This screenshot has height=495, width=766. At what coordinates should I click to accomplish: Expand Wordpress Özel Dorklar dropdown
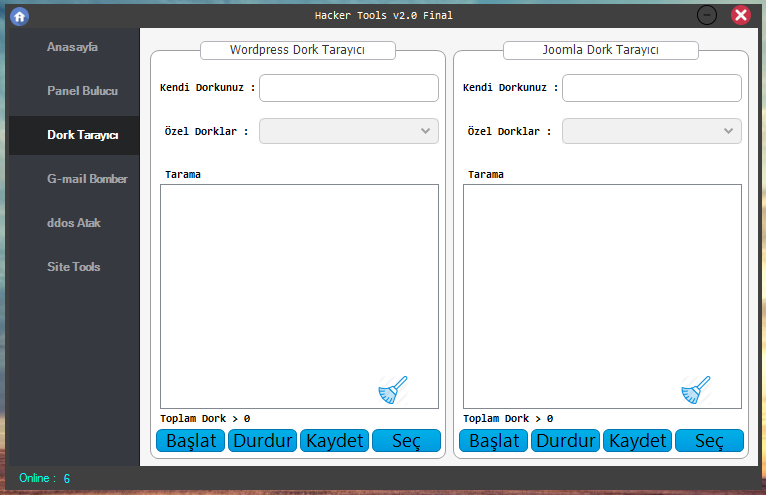(349, 131)
